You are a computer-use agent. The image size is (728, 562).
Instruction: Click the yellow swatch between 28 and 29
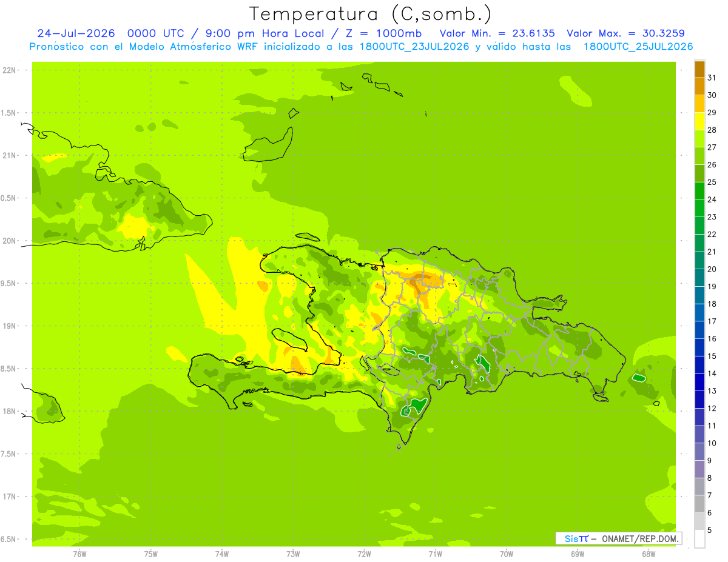699,121
